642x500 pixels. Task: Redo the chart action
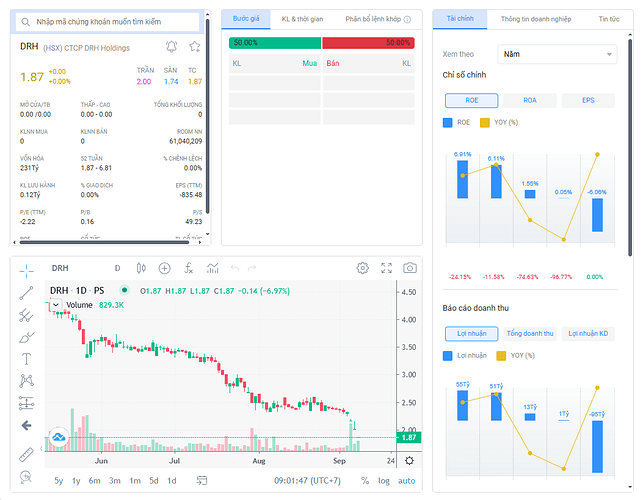(x=252, y=268)
